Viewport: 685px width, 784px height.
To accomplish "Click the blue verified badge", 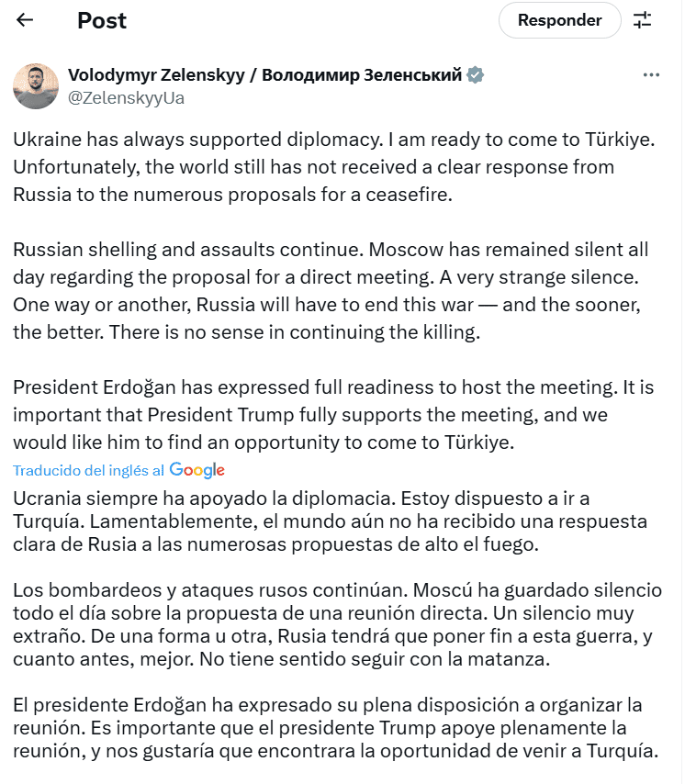I will 476,75.
